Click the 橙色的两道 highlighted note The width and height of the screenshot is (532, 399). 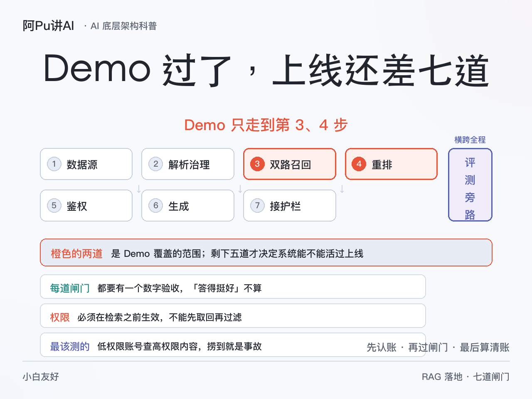(x=266, y=253)
